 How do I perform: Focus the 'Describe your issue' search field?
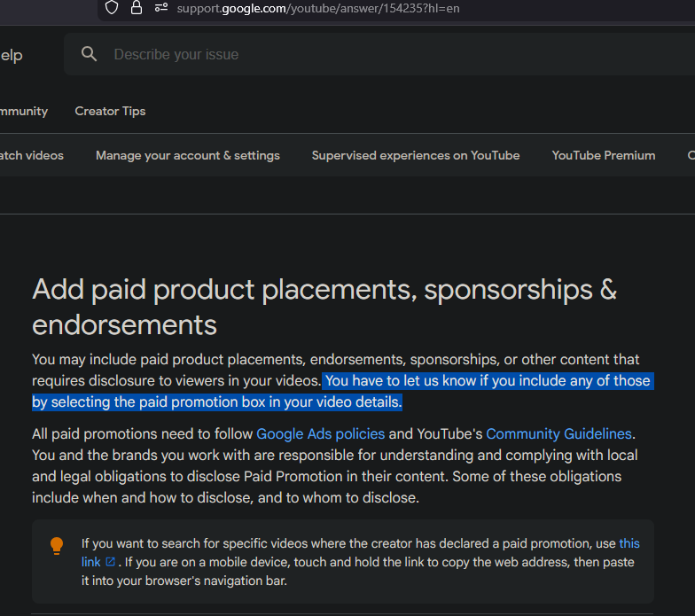381,54
